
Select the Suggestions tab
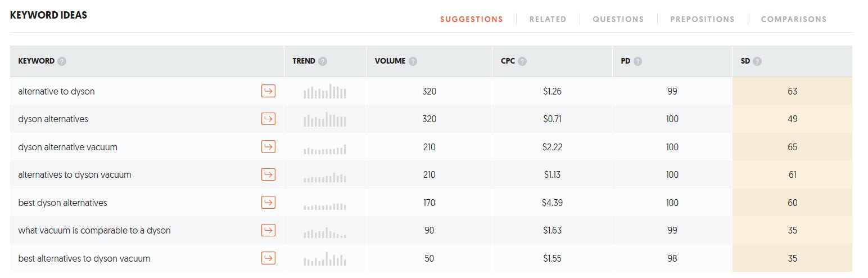point(471,19)
